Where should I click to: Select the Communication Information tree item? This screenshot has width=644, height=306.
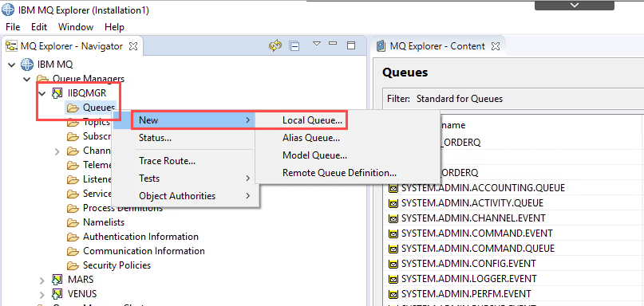144,251
